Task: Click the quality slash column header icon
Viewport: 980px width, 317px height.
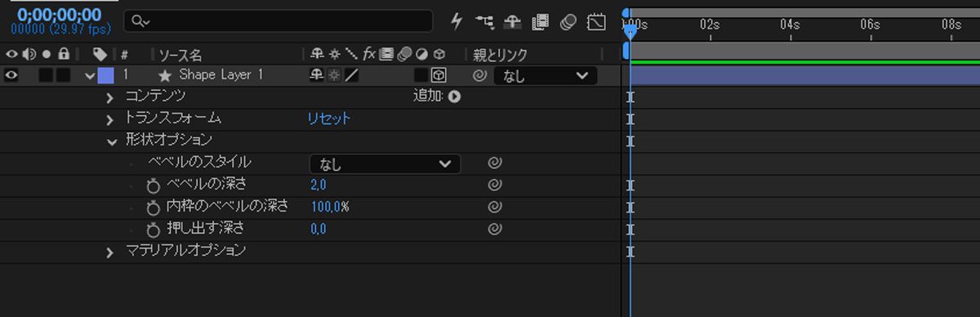Action: 351,55
